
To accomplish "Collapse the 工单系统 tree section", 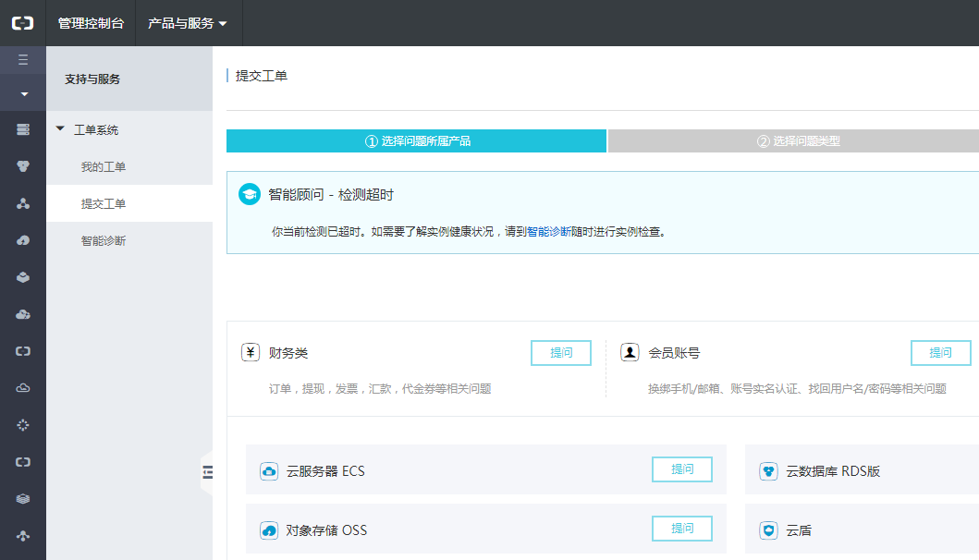I will pos(61,128).
